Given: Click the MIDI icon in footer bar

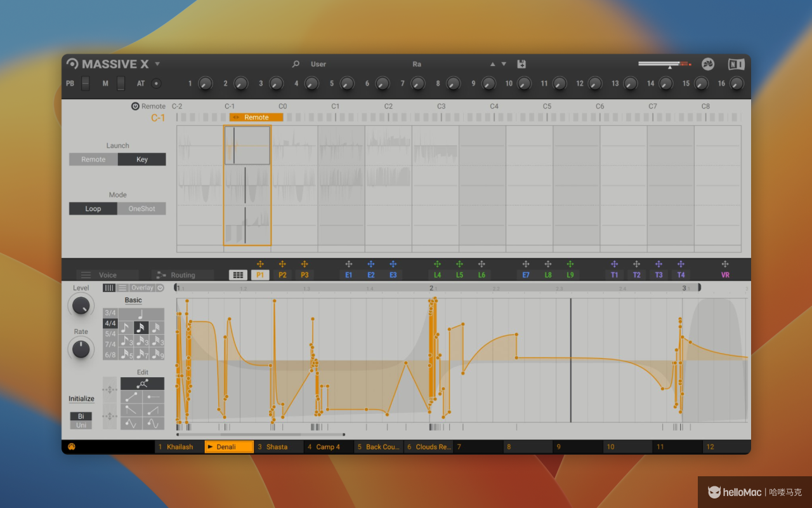Looking at the screenshot, I should tap(71, 446).
